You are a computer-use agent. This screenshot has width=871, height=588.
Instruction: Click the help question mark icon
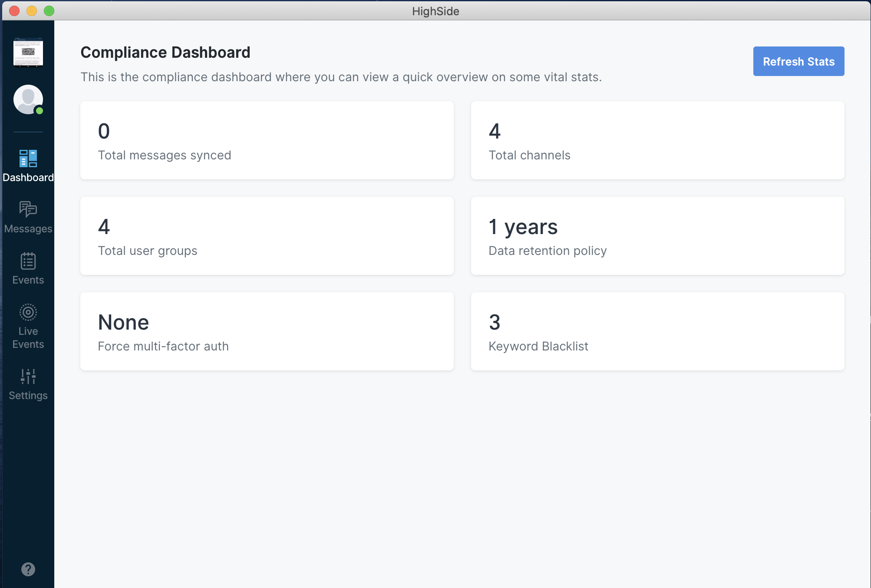click(x=28, y=569)
